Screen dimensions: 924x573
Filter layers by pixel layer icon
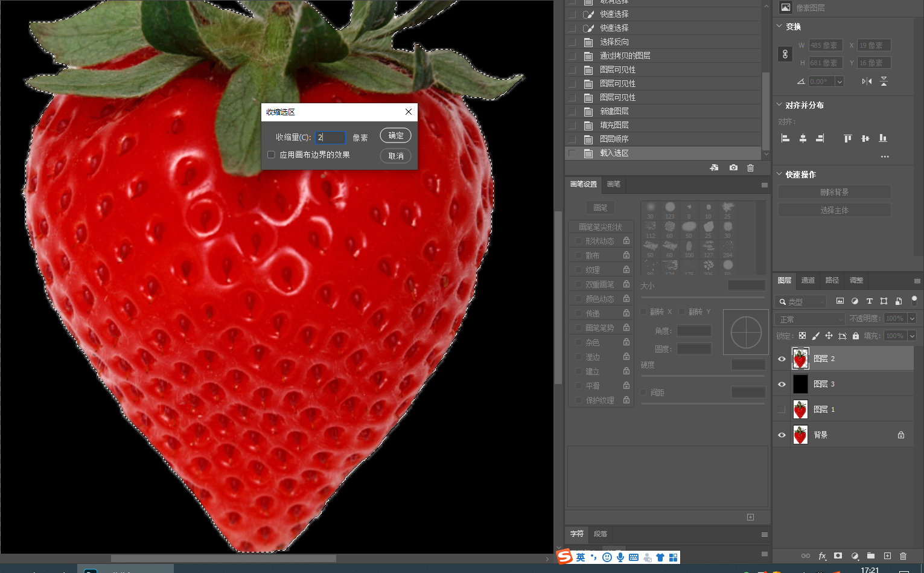tap(840, 301)
